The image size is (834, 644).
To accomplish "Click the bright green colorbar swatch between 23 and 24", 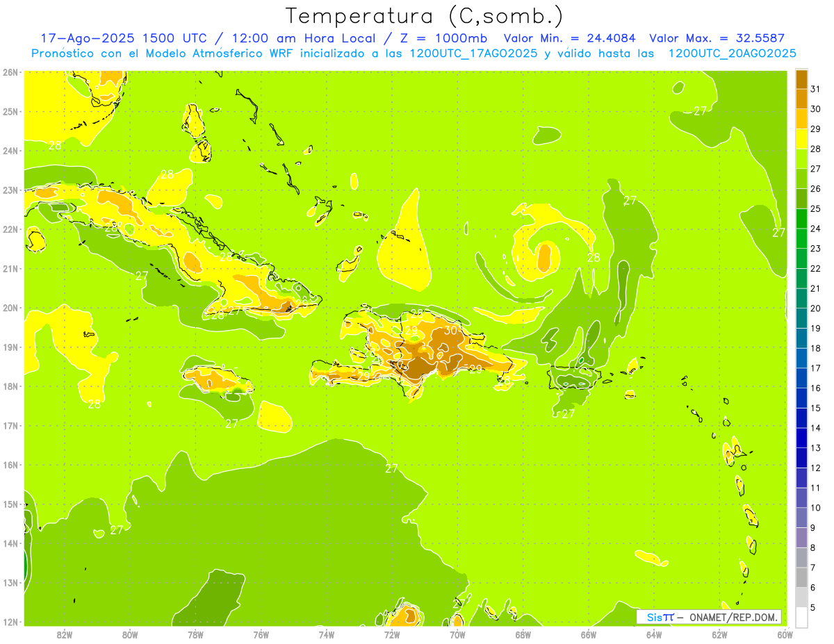I will (801, 238).
